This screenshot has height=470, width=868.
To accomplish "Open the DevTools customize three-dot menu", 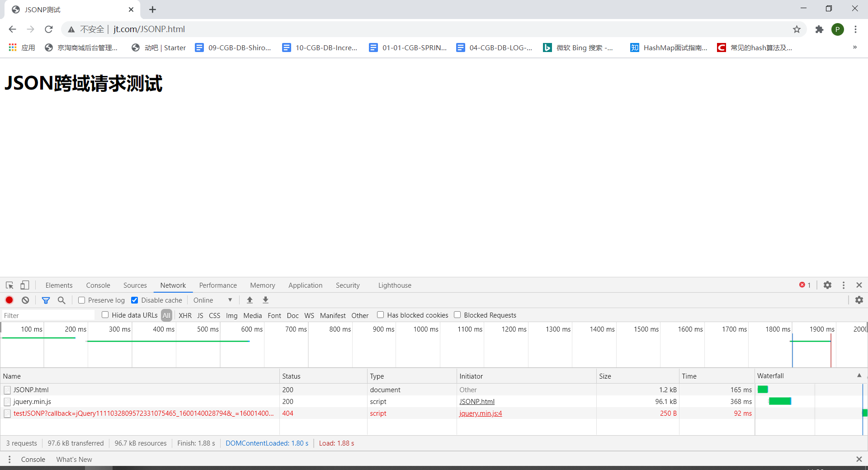I will point(843,285).
